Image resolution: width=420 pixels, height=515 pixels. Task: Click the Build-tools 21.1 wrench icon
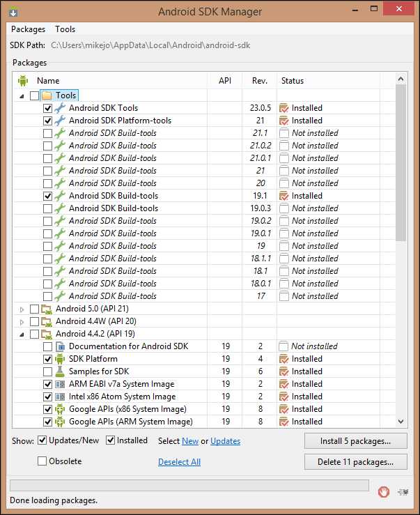60,133
